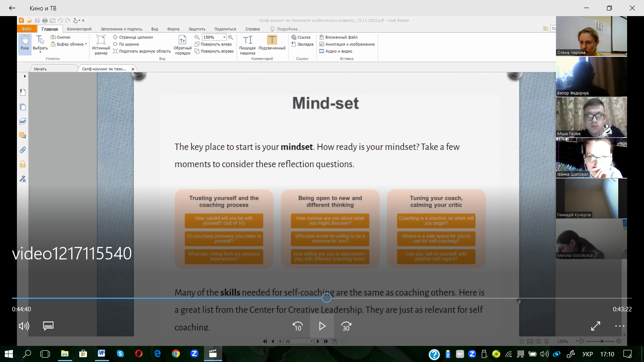Toggle the video volume speaker
This screenshot has height=362, width=644.
24,326
